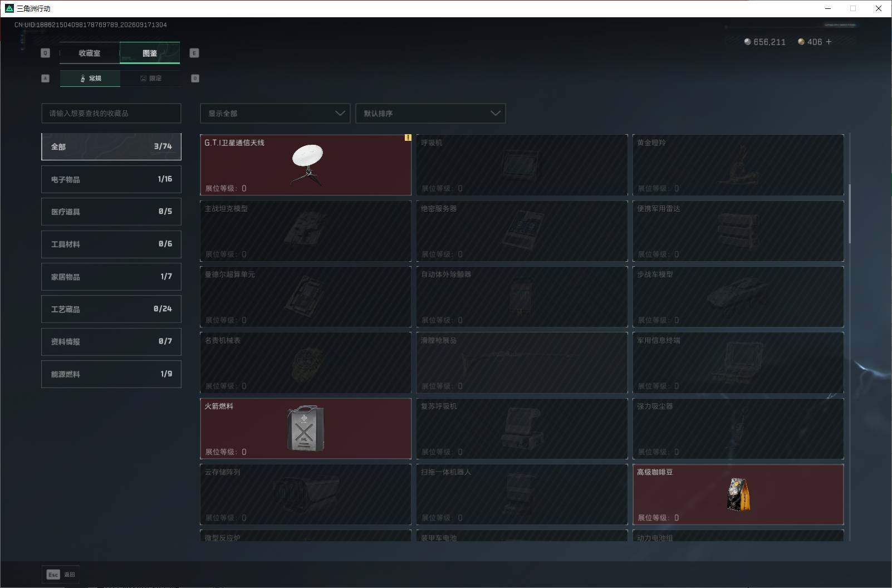Click the collectible search input field
Screen dimensions: 892x588
click(111, 113)
